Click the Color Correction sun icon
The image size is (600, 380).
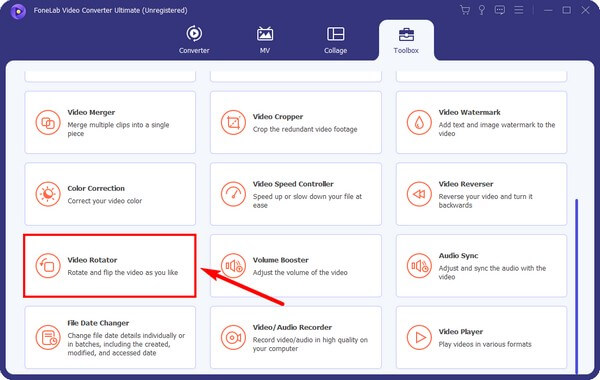[x=48, y=194]
